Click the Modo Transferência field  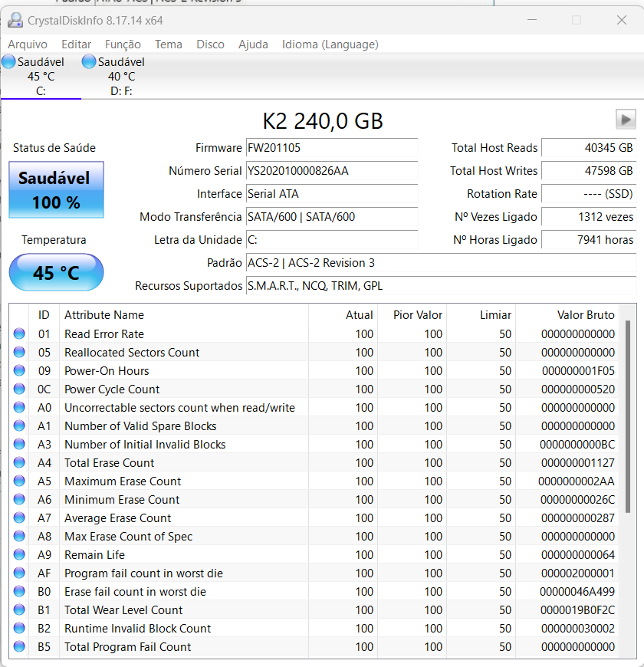(332, 216)
